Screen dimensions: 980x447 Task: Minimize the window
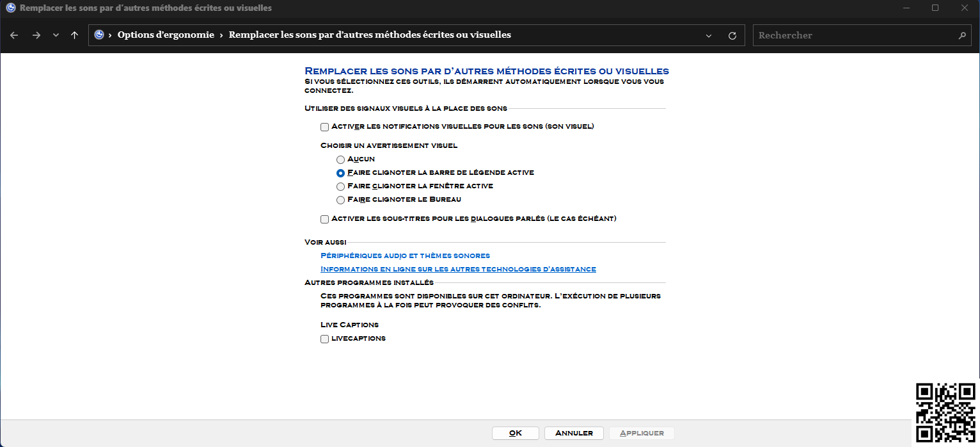[x=906, y=8]
